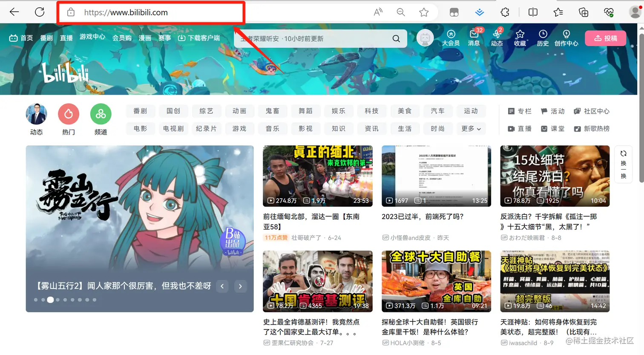Open 消息 messages with 32 badge
Image resolution: width=644 pixels, height=355 pixels.
[x=474, y=38]
